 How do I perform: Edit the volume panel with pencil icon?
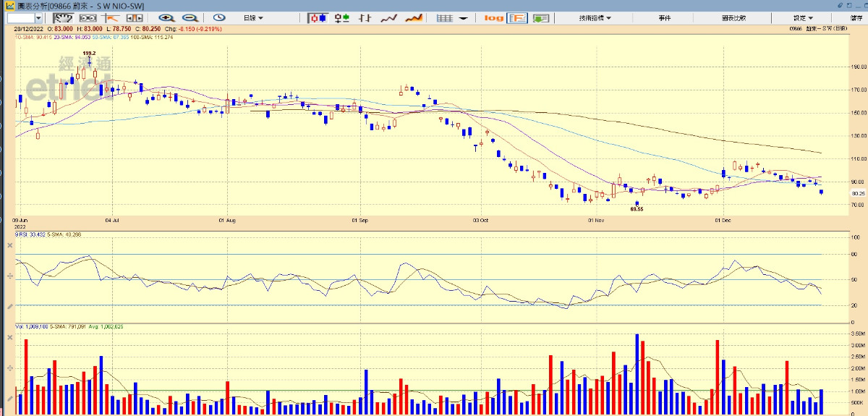click(10, 399)
